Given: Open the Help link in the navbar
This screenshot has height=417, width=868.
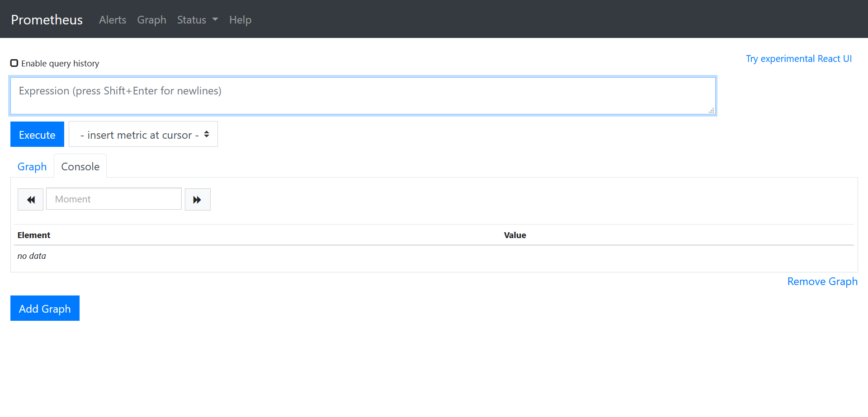Looking at the screenshot, I should click(240, 20).
